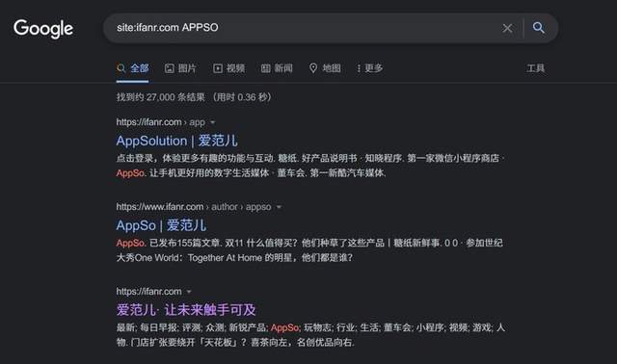The image size is (617, 364).
Task: Open the 更多 menu
Action: click(370, 68)
